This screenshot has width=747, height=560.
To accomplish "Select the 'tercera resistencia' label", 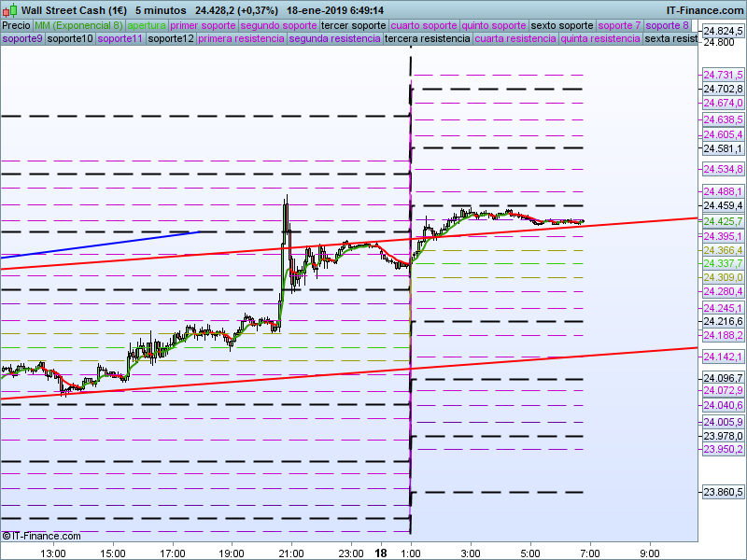I will click(428, 38).
